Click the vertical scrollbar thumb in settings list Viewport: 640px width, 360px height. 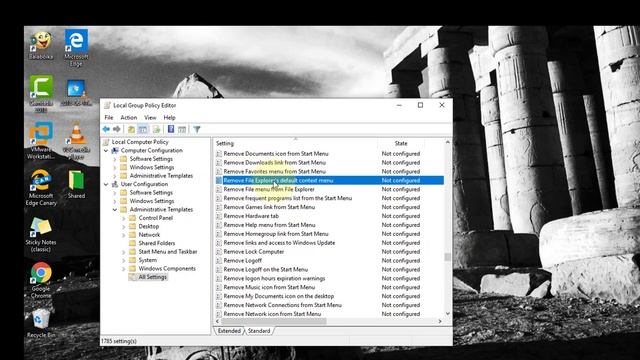pos(448,257)
